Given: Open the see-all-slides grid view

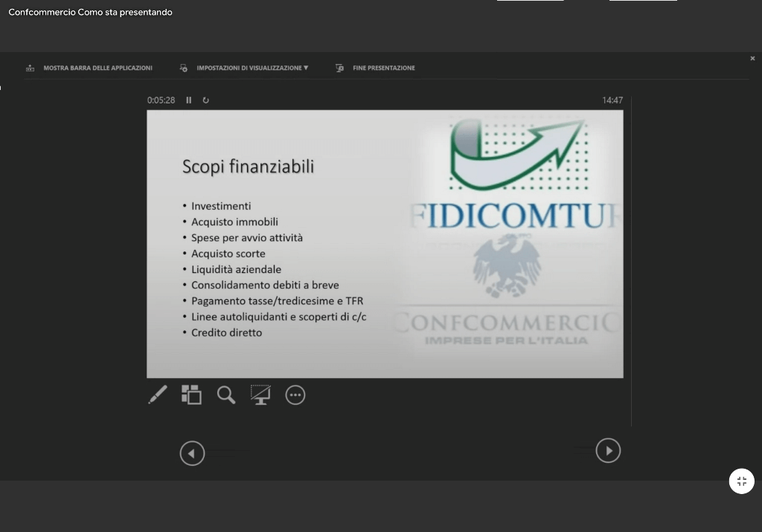Looking at the screenshot, I should click(191, 394).
